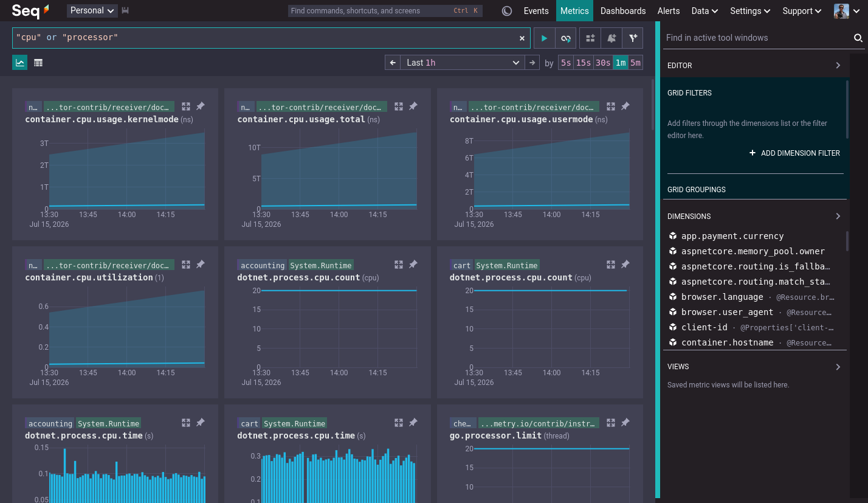
Task: Expand the container.cpu.usage.kernelmode chart to fullscreen
Action: (186, 106)
